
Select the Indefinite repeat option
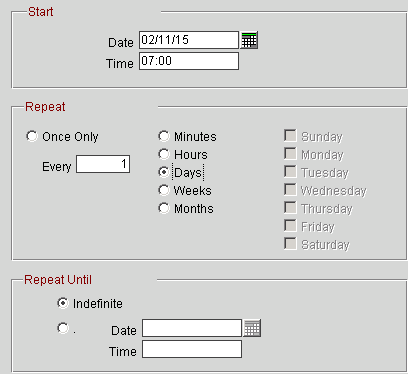[x=63, y=303]
